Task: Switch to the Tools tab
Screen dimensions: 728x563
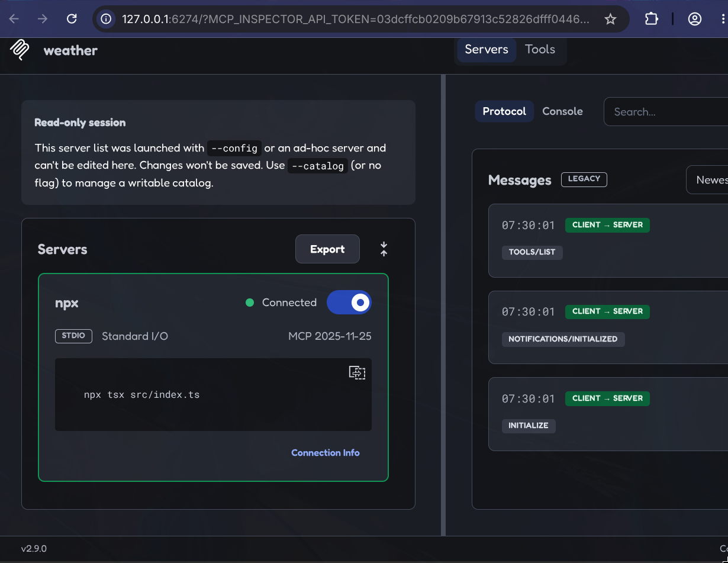Action: tap(540, 49)
